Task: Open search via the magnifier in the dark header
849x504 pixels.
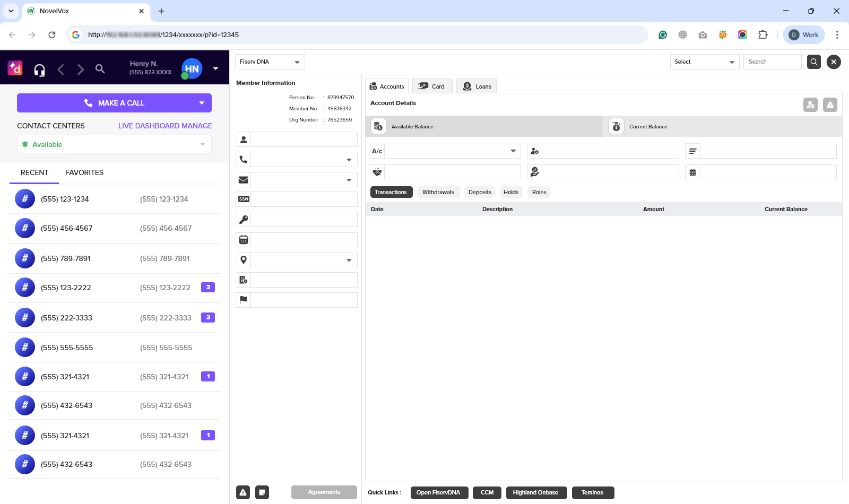Action: (100, 68)
